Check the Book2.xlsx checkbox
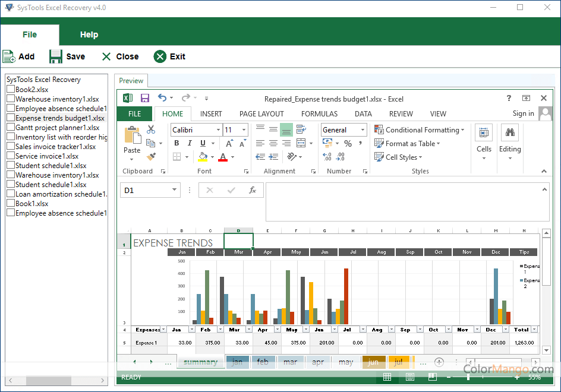 11,90
